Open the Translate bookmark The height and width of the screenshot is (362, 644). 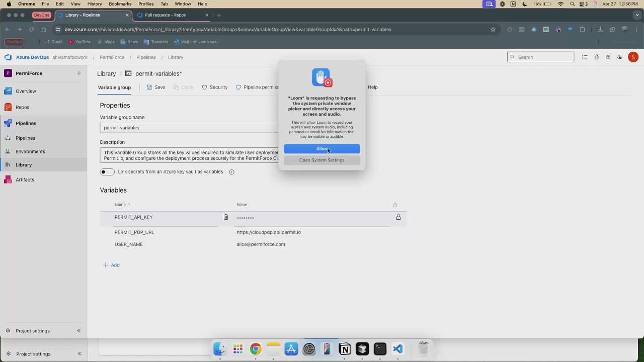(x=156, y=42)
